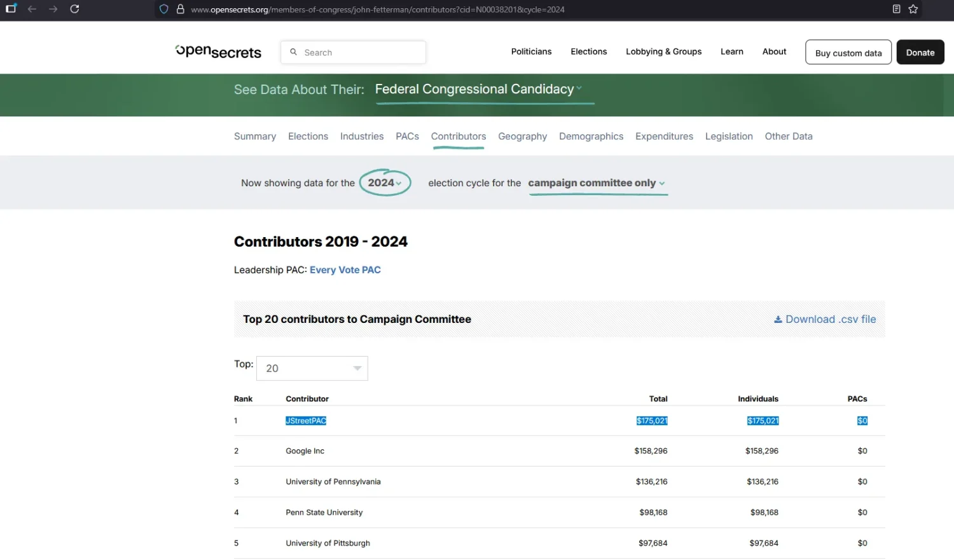Image resolution: width=954 pixels, height=560 pixels.
Task: Click the OpenSecrets logo
Action: tap(218, 51)
